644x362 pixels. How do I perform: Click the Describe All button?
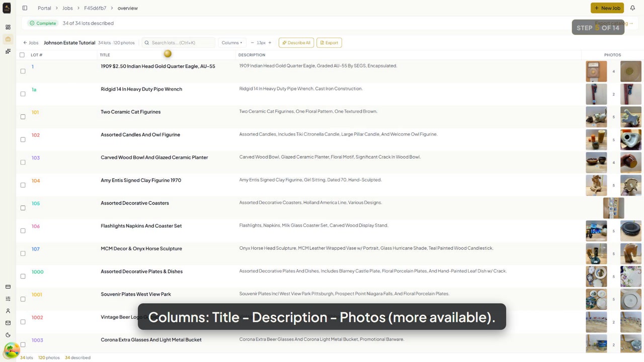[296, 43]
